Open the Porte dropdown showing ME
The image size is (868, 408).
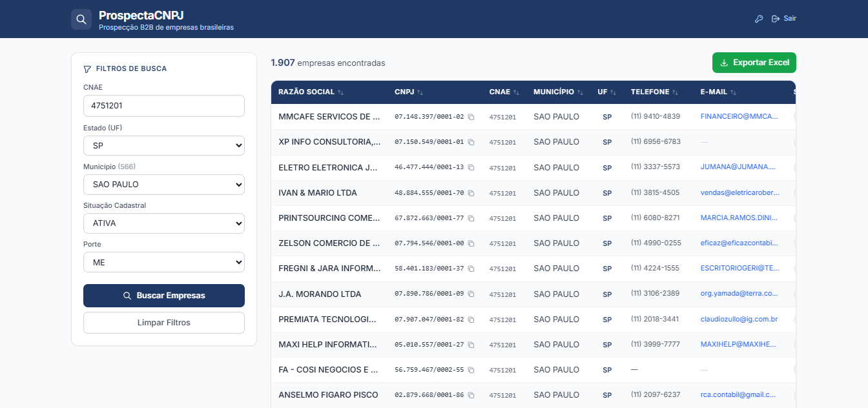coord(164,262)
